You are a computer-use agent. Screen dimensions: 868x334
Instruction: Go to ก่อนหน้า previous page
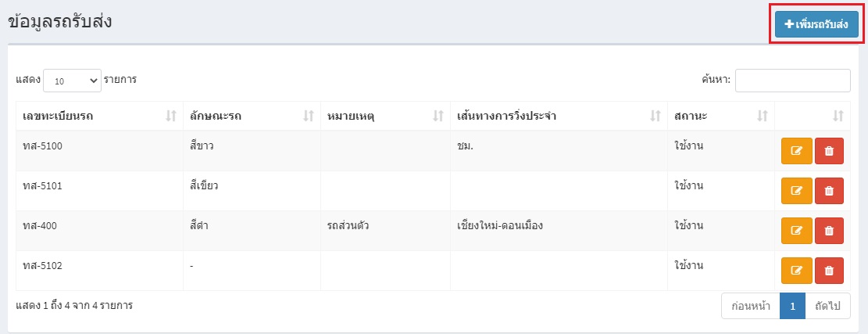click(751, 306)
